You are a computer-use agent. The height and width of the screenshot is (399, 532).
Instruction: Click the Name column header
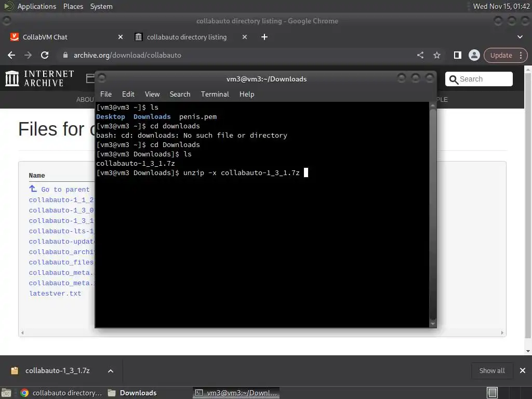(37, 176)
